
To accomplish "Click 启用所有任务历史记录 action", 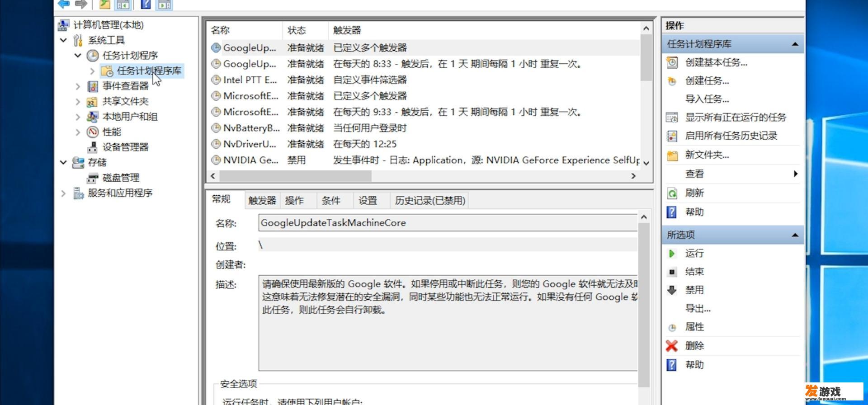I will [731, 136].
